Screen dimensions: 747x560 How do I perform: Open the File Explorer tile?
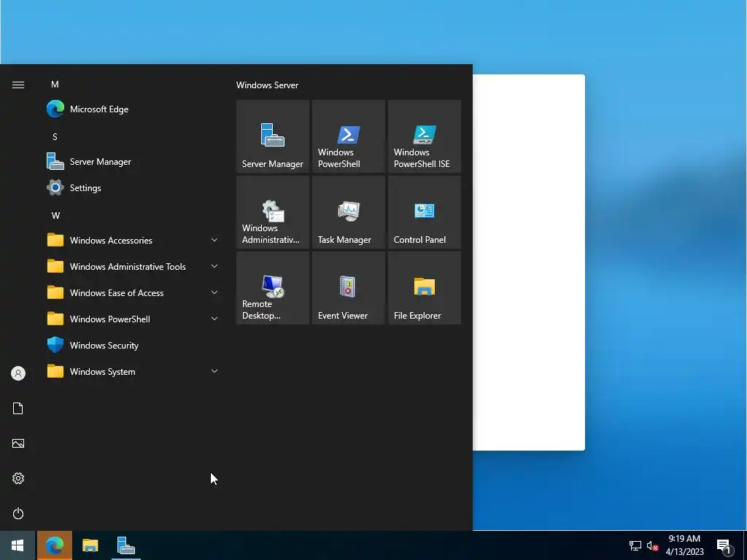pyautogui.click(x=425, y=288)
